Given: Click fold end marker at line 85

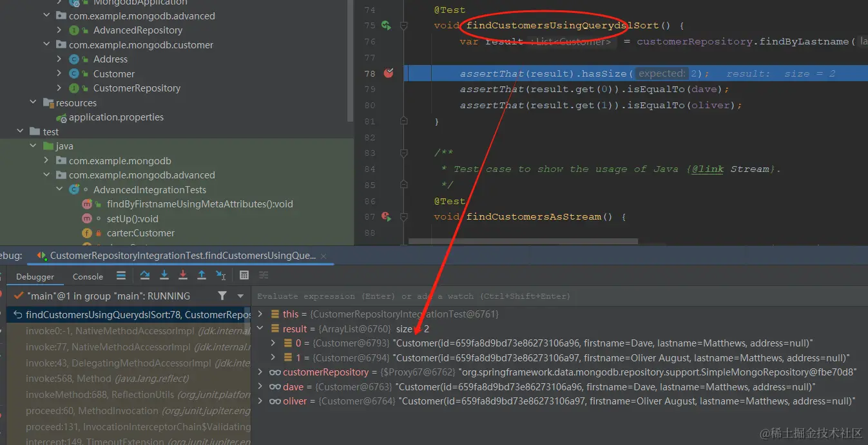Looking at the screenshot, I should tap(404, 185).
